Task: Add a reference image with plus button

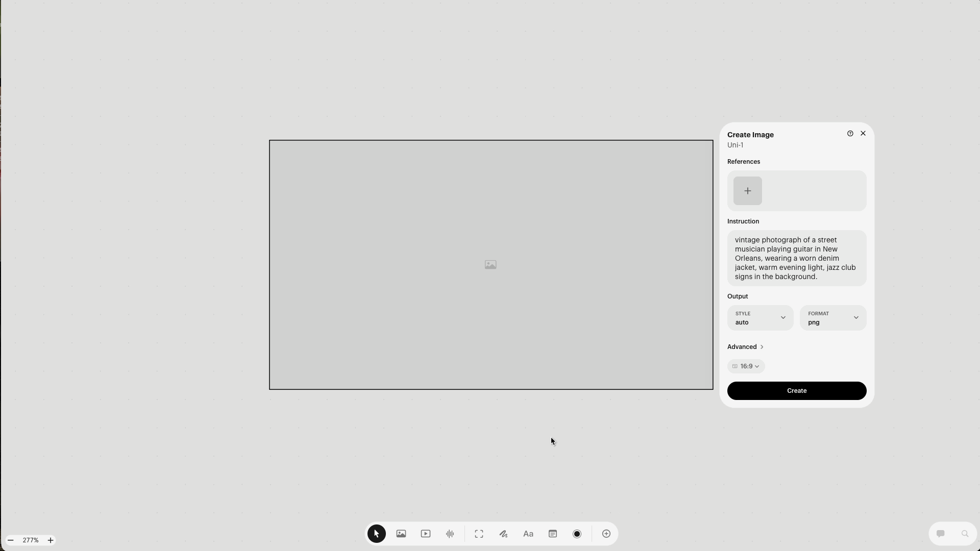Action: tap(747, 190)
